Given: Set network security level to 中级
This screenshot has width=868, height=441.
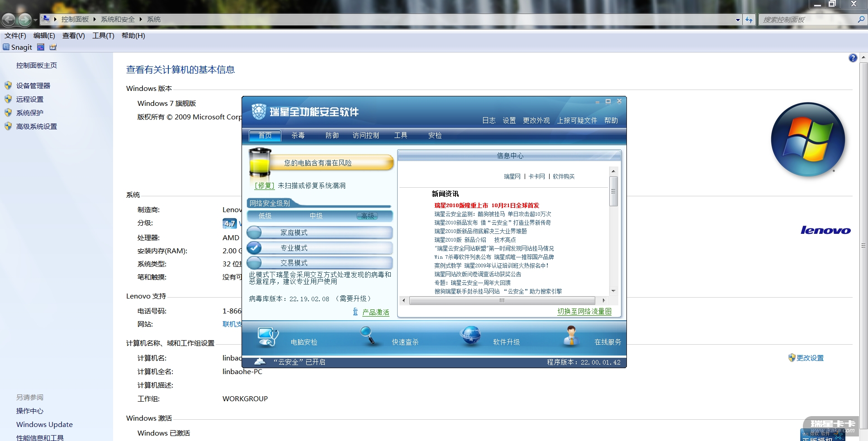Looking at the screenshot, I should tap(316, 216).
